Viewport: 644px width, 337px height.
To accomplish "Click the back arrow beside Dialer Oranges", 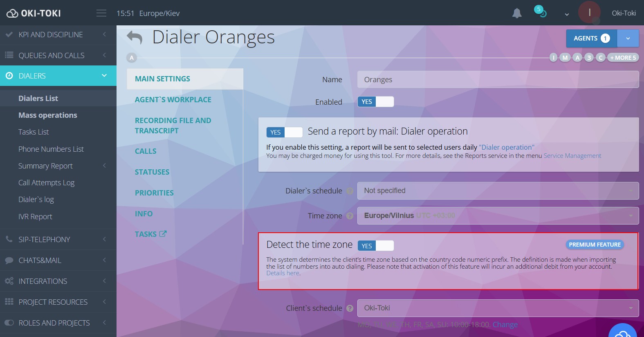I will (x=135, y=38).
